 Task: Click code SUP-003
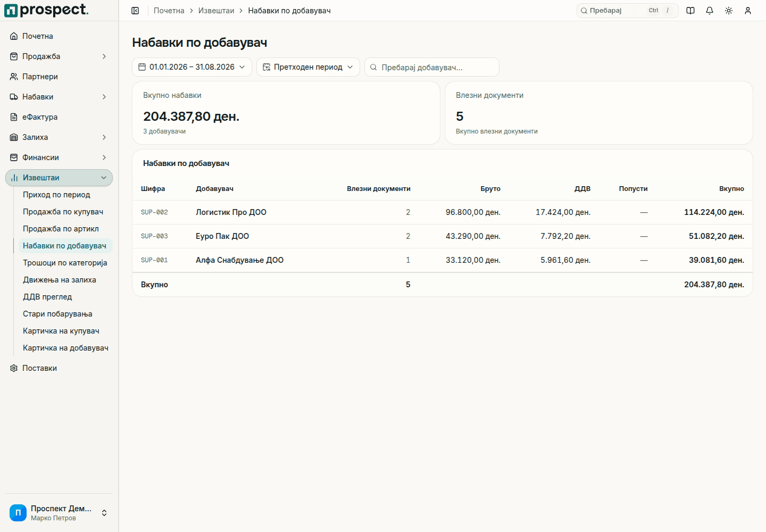tap(154, 236)
